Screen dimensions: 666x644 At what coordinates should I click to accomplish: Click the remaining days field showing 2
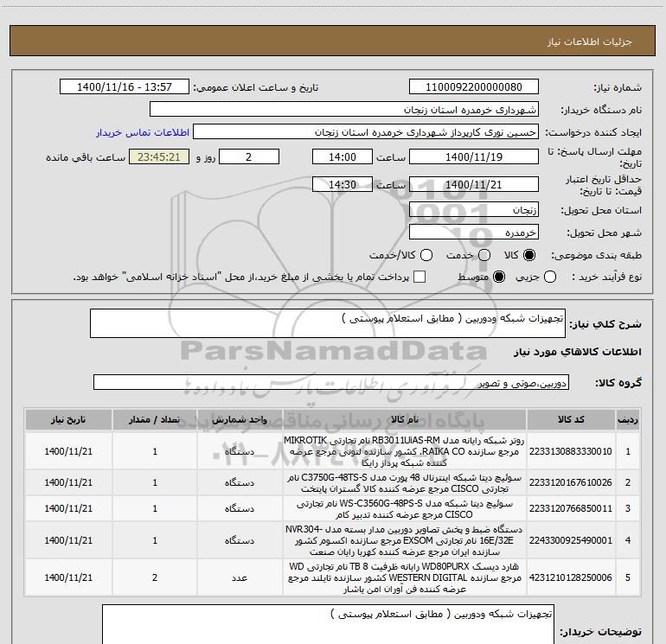pyautogui.click(x=249, y=156)
